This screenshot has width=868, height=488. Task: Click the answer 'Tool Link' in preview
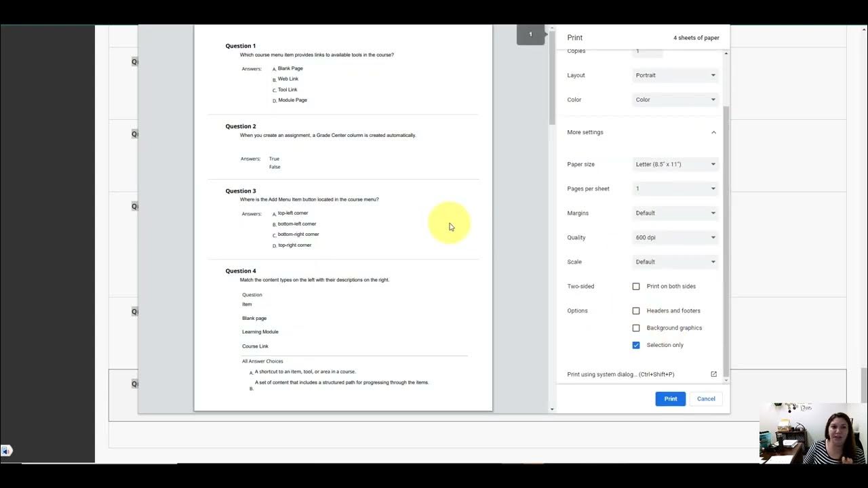coord(288,89)
